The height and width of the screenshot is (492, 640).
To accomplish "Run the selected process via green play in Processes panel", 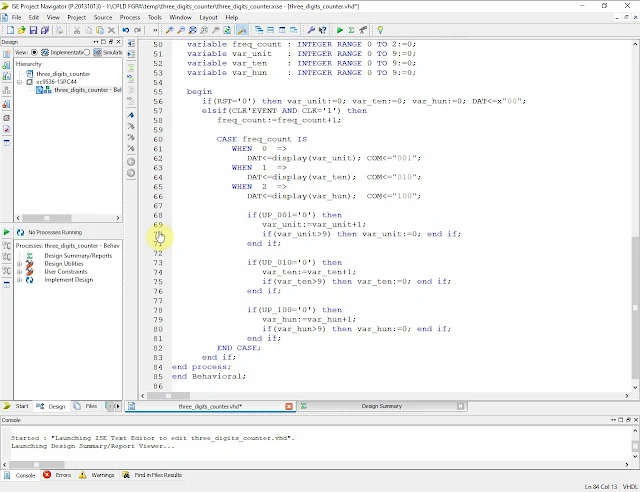I will point(7,232).
